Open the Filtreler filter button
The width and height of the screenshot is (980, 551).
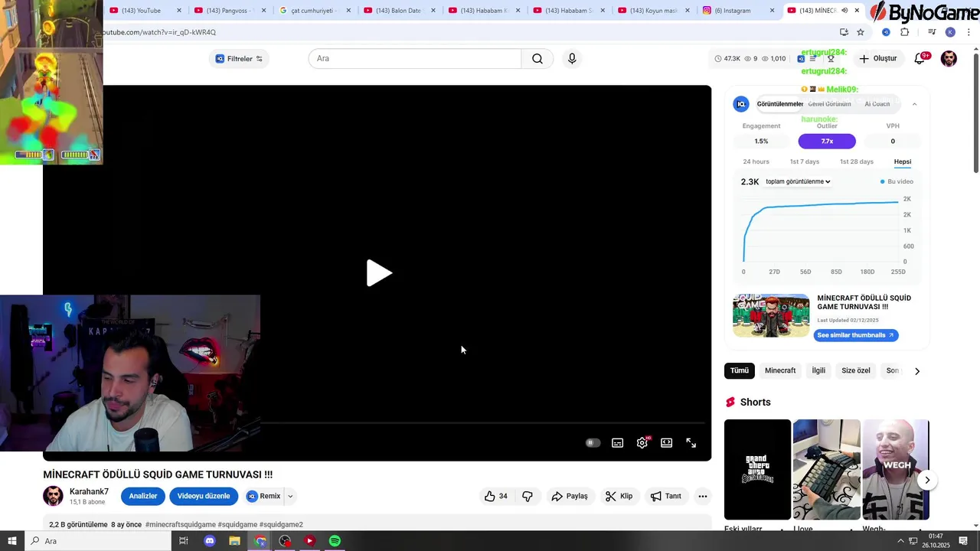[x=239, y=59]
